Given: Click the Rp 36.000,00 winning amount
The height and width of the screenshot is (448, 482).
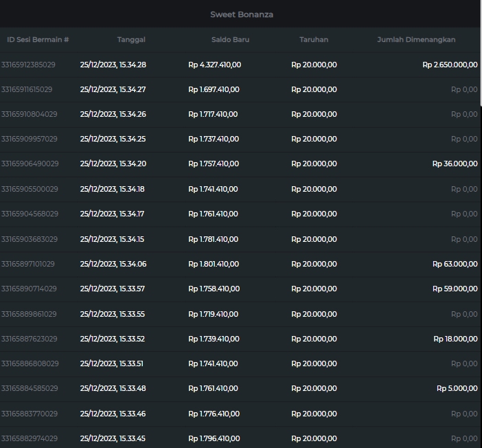Looking at the screenshot, I should click(455, 164).
